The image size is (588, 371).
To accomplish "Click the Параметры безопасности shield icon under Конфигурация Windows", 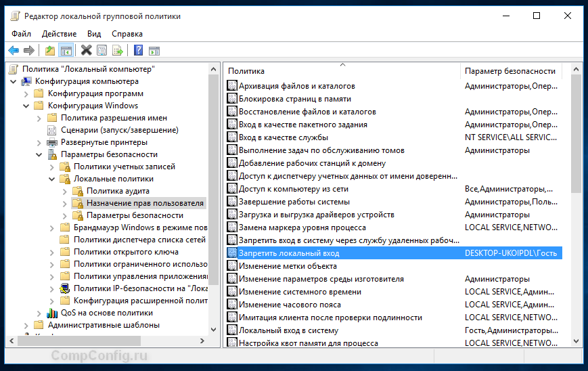I will click(x=51, y=154).
